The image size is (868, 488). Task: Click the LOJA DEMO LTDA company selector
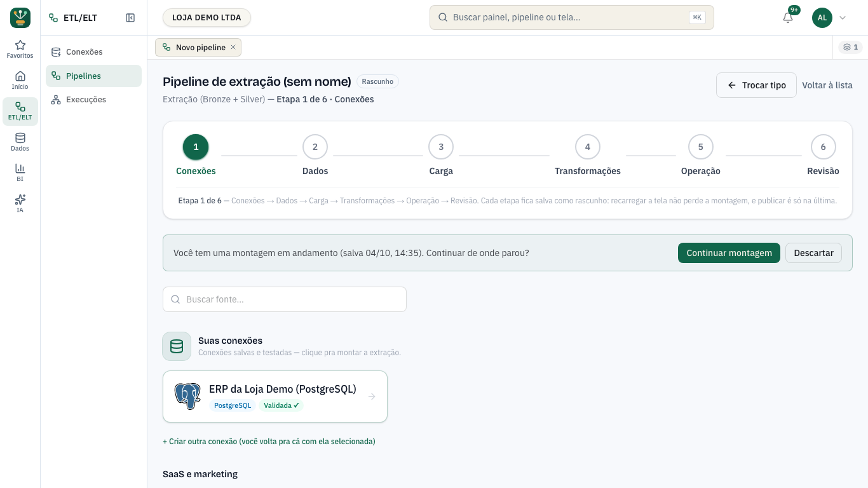pos(207,18)
